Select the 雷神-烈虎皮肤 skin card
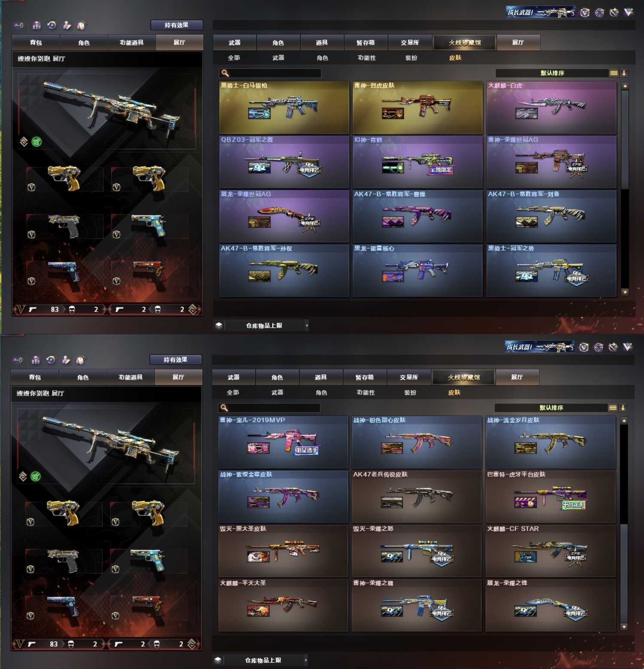644x669 pixels. point(418,108)
